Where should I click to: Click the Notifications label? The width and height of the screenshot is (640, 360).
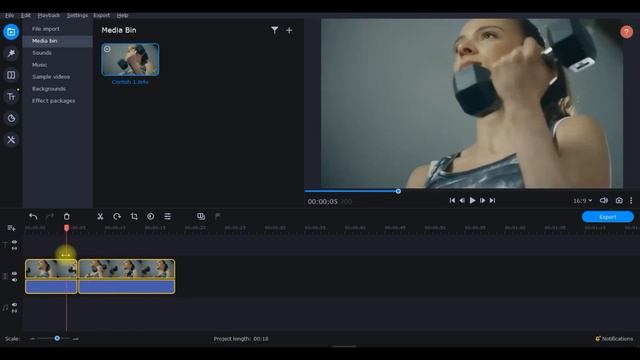[x=617, y=339]
